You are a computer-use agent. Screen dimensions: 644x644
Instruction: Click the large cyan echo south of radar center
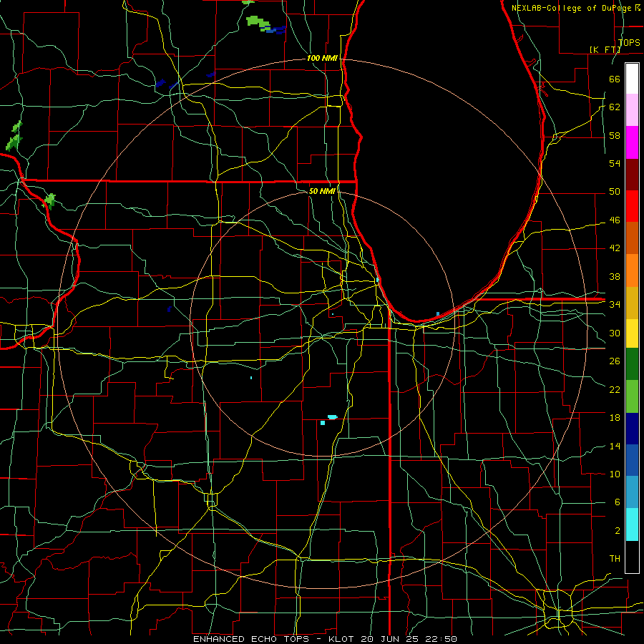pos(332,417)
